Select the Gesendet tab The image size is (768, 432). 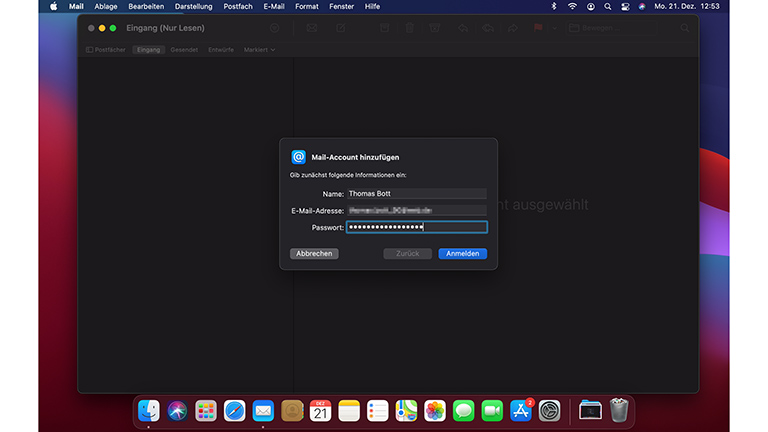(x=184, y=49)
